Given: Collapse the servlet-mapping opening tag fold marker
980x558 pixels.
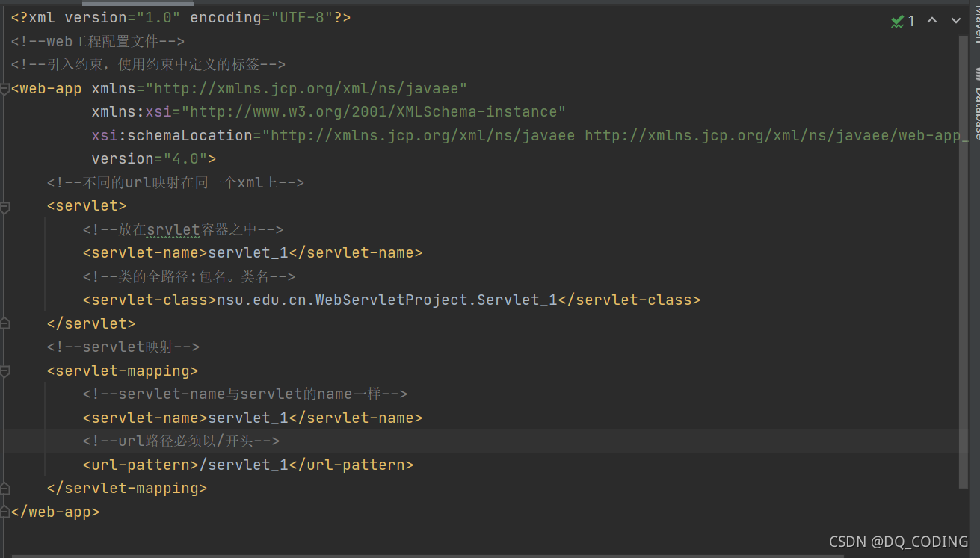Looking at the screenshot, I should tap(4, 371).
